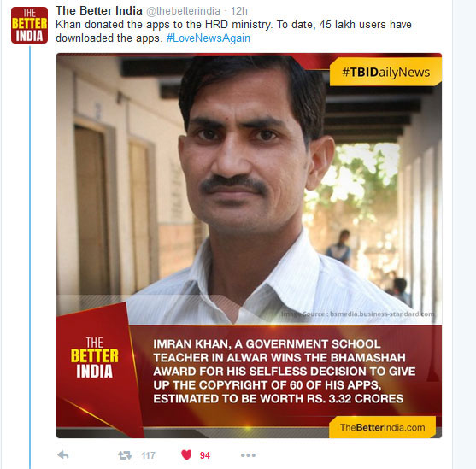Open The Better India profile avatar

coord(29,25)
